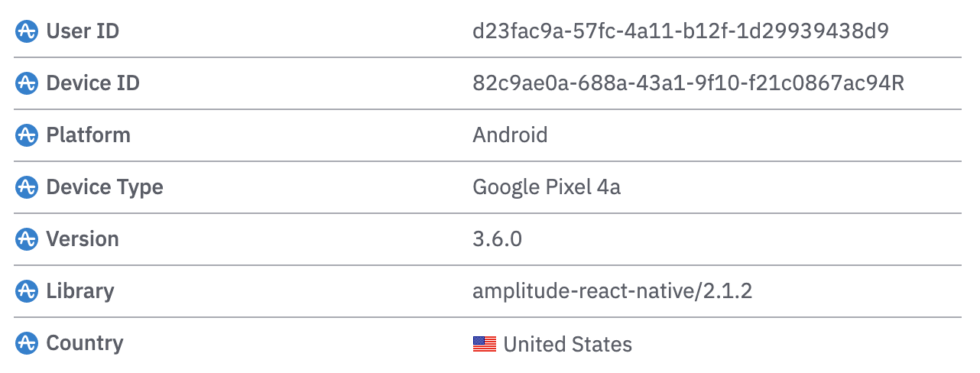Click the Device Type property label
The image size is (980, 373).
105,187
